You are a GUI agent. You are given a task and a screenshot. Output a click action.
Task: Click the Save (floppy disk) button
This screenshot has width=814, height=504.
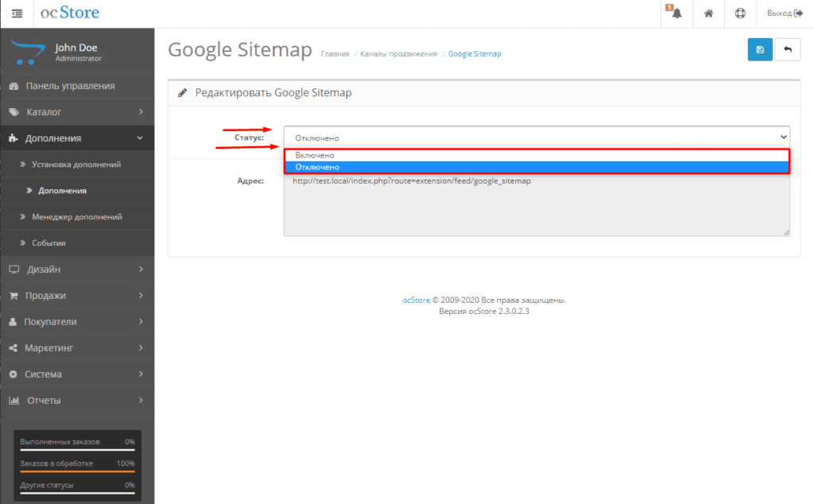pos(759,49)
